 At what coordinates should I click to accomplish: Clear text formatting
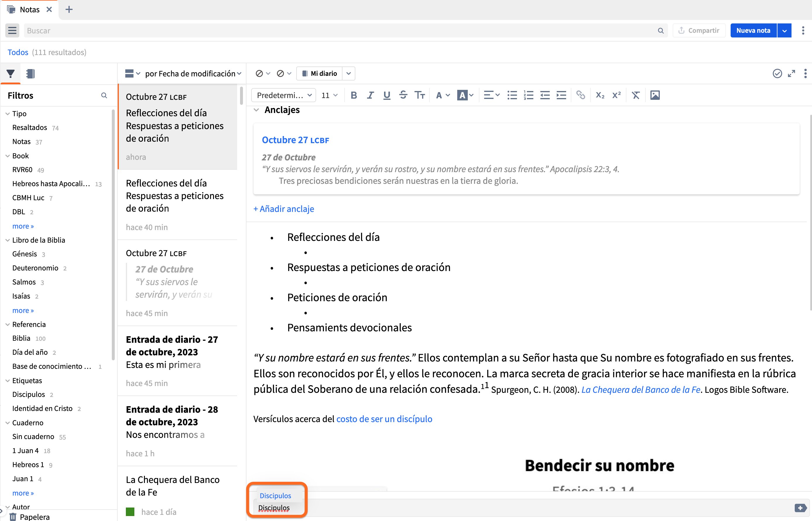[x=636, y=95]
